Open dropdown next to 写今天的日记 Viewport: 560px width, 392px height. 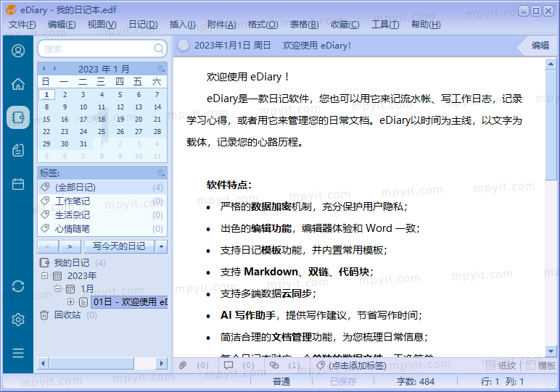[162, 246]
